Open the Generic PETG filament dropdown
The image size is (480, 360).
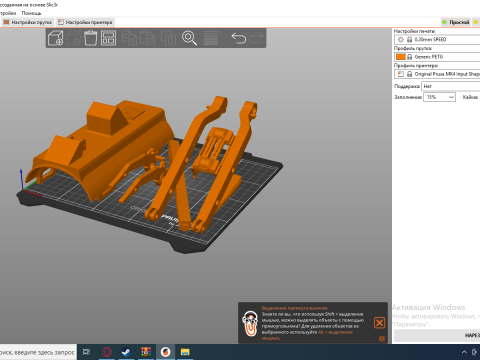(x=437, y=57)
